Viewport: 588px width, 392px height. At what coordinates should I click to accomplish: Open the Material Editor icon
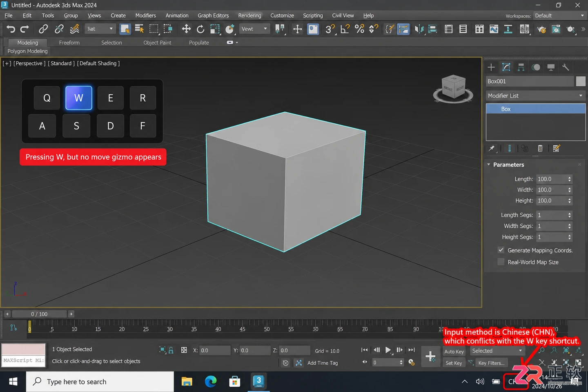coord(525,29)
